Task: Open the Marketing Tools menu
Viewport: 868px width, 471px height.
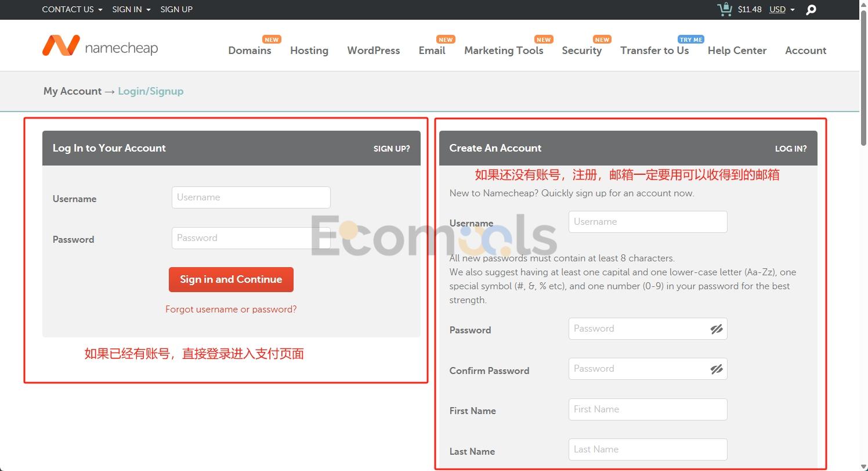Action: pyautogui.click(x=504, y=51)
